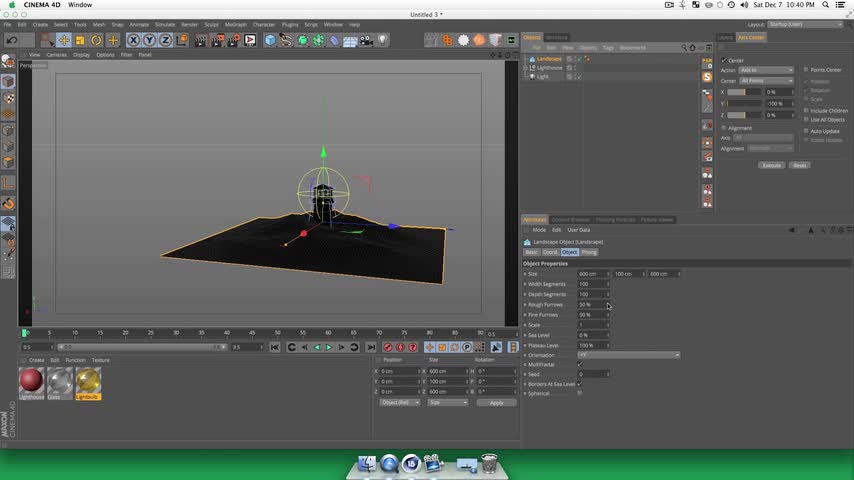Click the Camera object icon

point(365,40)
